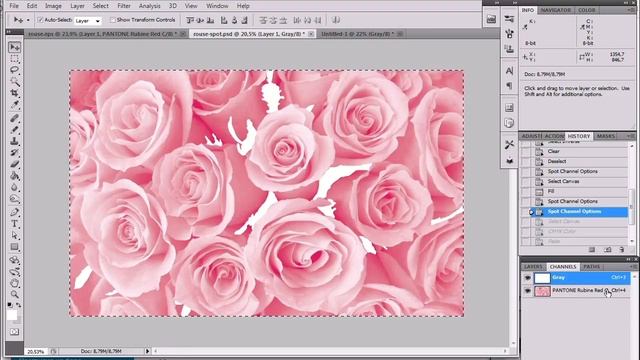Set history brush source beside Fill

click(x=526, y=191)
